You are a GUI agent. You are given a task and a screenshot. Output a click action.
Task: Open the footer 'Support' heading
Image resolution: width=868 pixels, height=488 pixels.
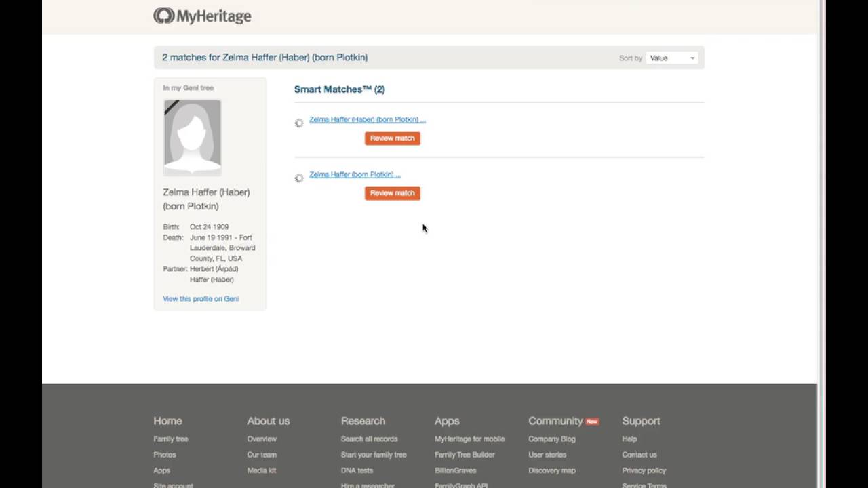641,421
